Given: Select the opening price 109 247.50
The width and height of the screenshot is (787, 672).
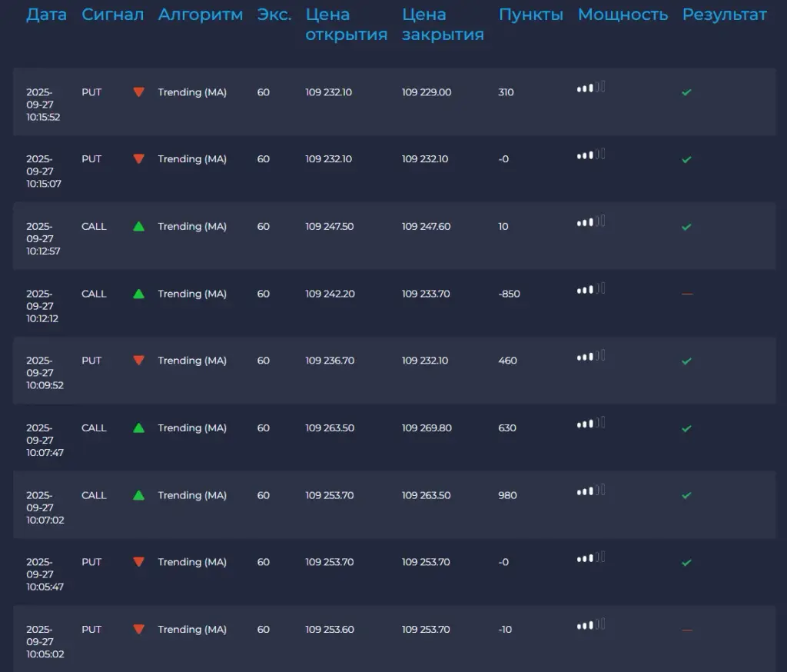Looking at the screenshot, I should click(x=330, y=227).
